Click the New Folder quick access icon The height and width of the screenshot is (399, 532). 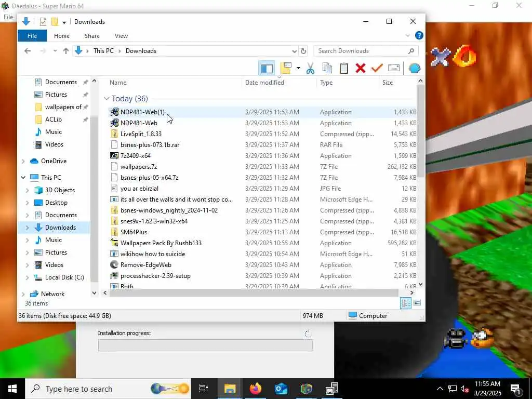[x=55, y=22]
